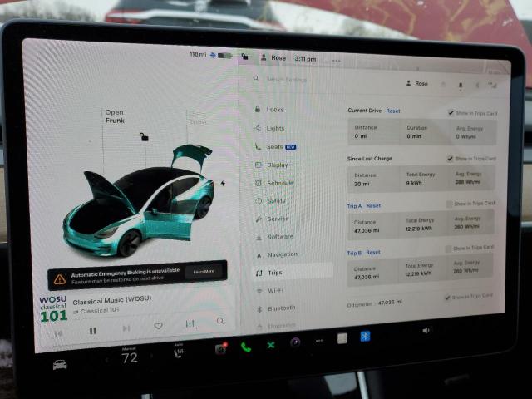Viewport: 532px width, 399px height.
Task: Tap Since Last Charge 30 mi distance
Action: tap(362, 184)
